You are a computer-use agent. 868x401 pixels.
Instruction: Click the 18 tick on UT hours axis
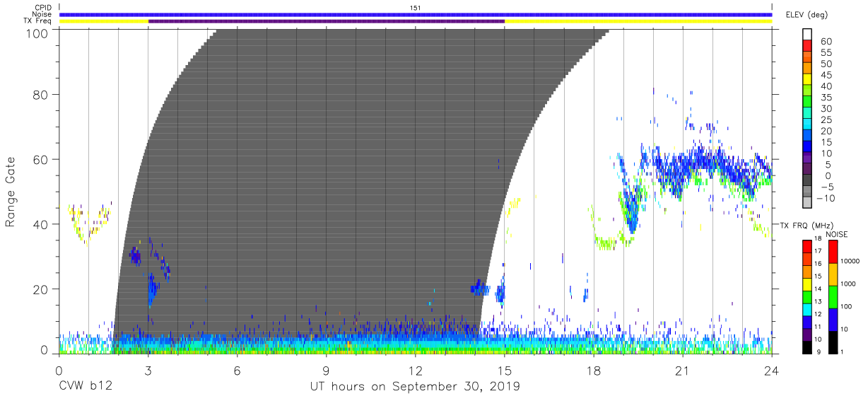[594, 370]
